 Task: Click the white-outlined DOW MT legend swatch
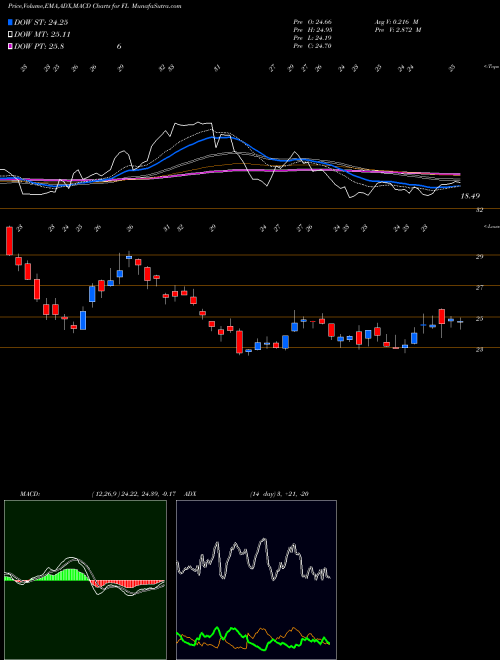coord(10,35)
